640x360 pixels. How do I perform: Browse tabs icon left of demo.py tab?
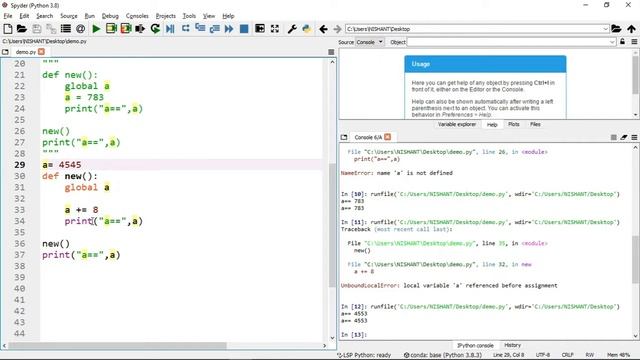(x=5, y=52)
